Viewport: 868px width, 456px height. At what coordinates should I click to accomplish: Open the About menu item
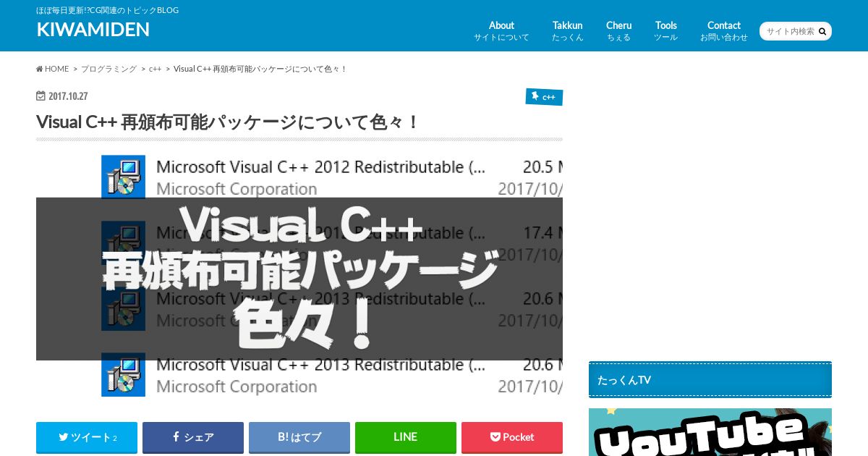pyautogui.click(x=501, y=31)
